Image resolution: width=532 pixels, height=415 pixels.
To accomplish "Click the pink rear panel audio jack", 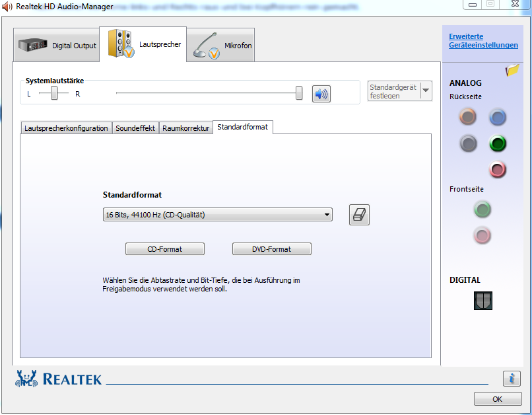I will 498,169.
